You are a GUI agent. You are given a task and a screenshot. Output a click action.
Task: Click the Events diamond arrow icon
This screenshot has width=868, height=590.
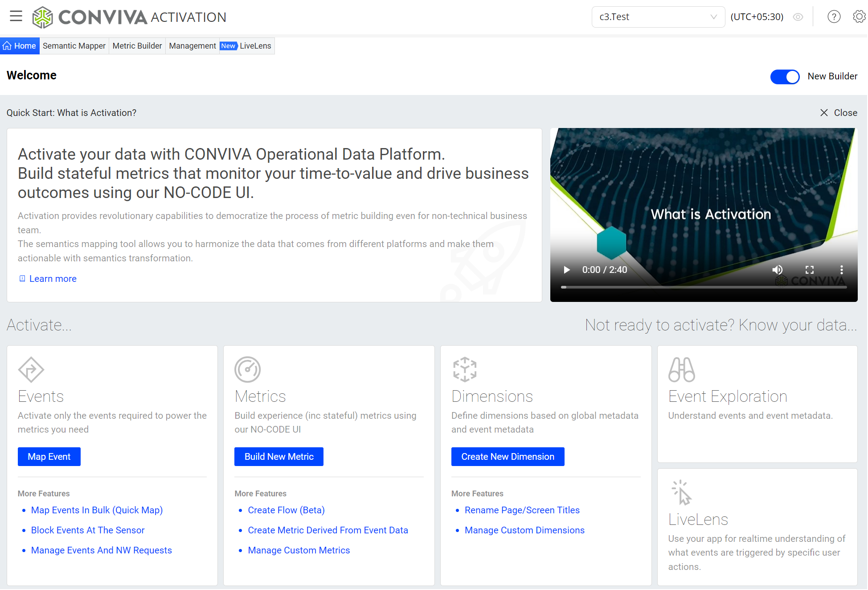(x=31, y=369)
